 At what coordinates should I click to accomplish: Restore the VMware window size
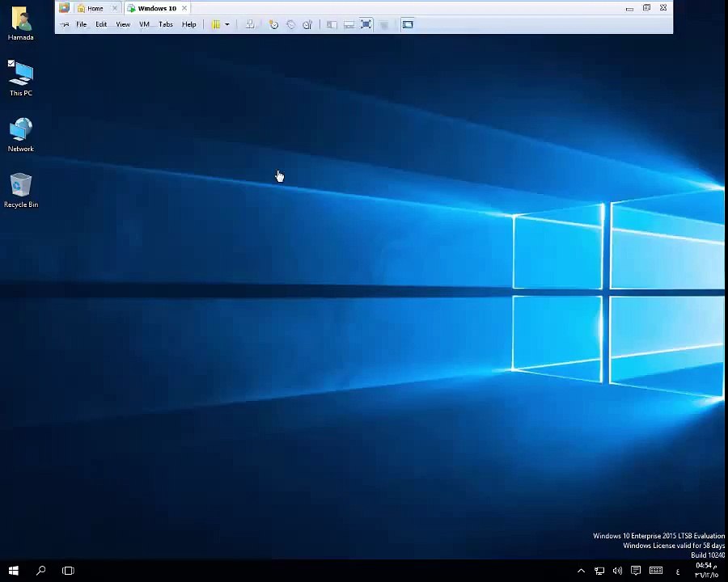(646, 8)
